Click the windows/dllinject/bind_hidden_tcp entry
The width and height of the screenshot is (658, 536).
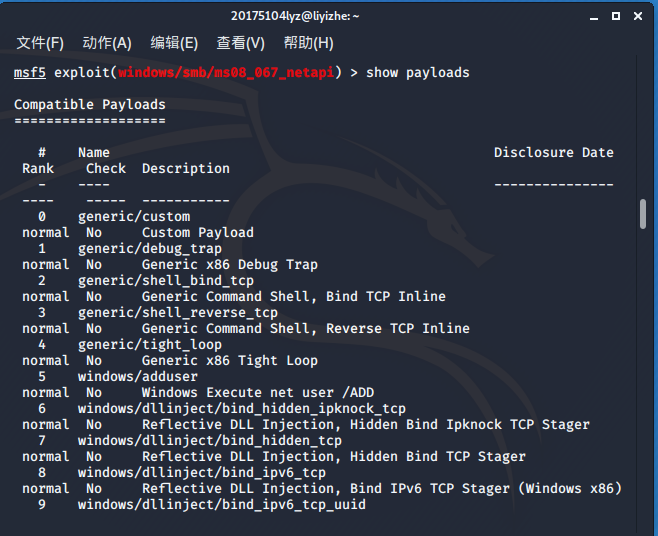click(210, 441)
